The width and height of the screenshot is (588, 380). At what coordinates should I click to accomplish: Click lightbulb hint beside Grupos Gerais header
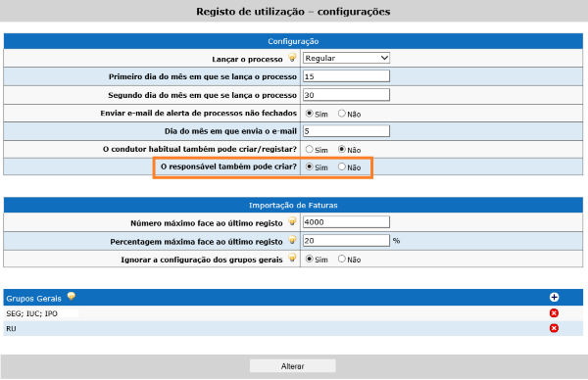(72, 297)
